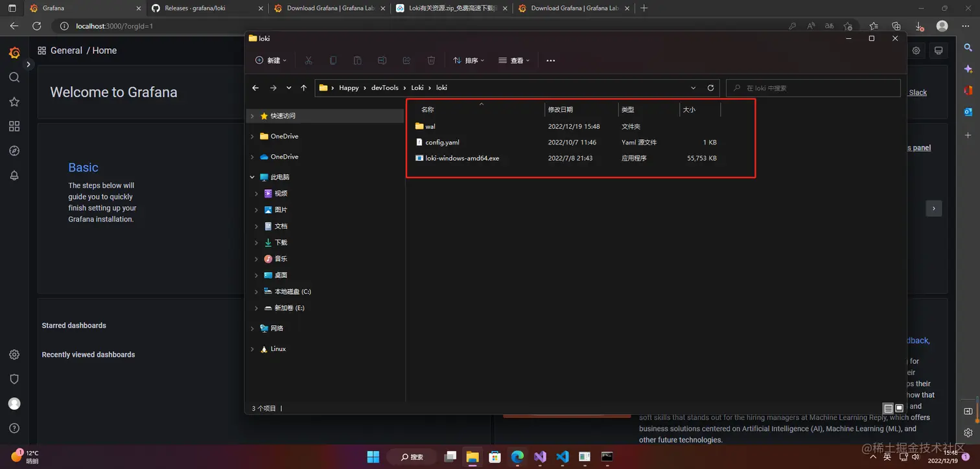Open Help question mark in Grafana sidebar

click(14, 428)
